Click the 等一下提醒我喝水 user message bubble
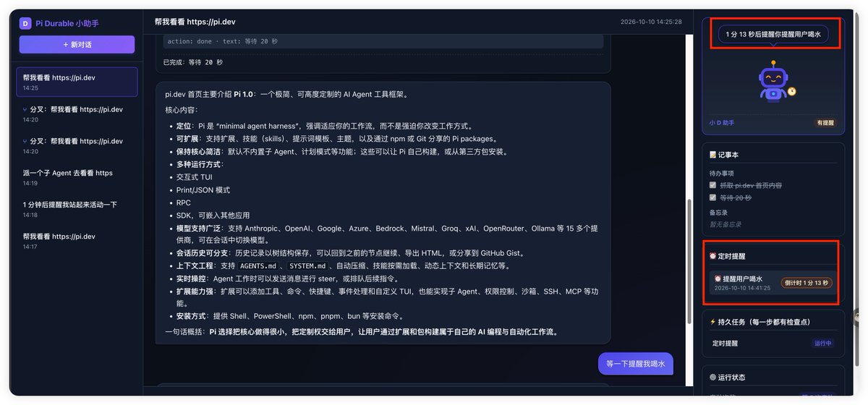This screenshot has width=868, height=405. click(x=636, y=364)
